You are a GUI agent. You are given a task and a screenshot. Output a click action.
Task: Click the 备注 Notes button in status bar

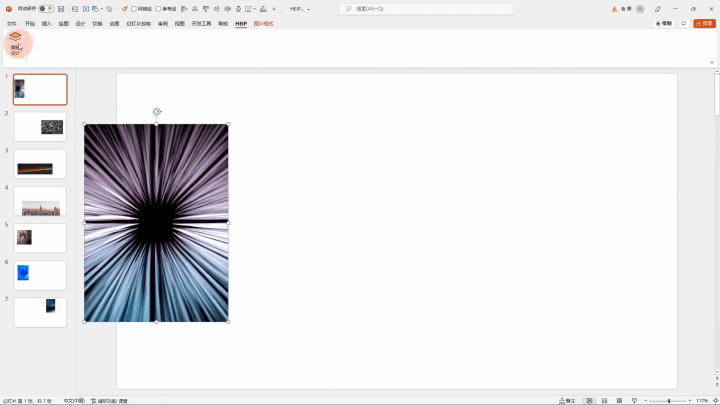(x=567, y=401)
